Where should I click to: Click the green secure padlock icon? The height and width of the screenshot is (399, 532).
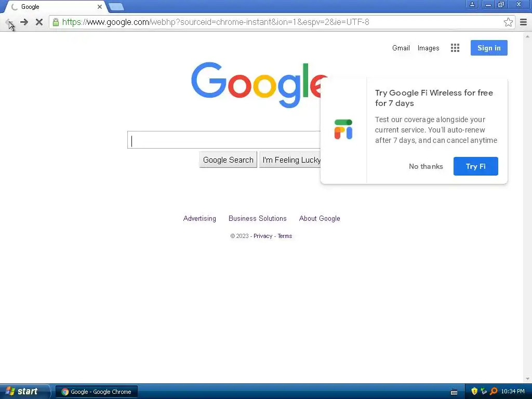pyautogui.click(x=56, y=22)
